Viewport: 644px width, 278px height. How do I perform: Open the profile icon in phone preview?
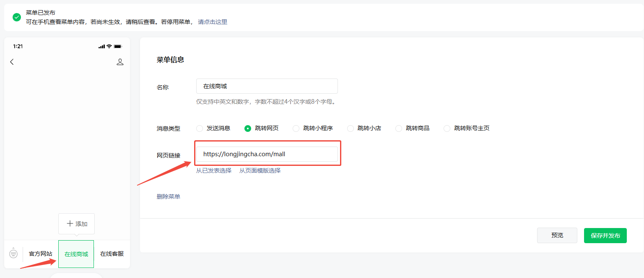click(120, 62)
